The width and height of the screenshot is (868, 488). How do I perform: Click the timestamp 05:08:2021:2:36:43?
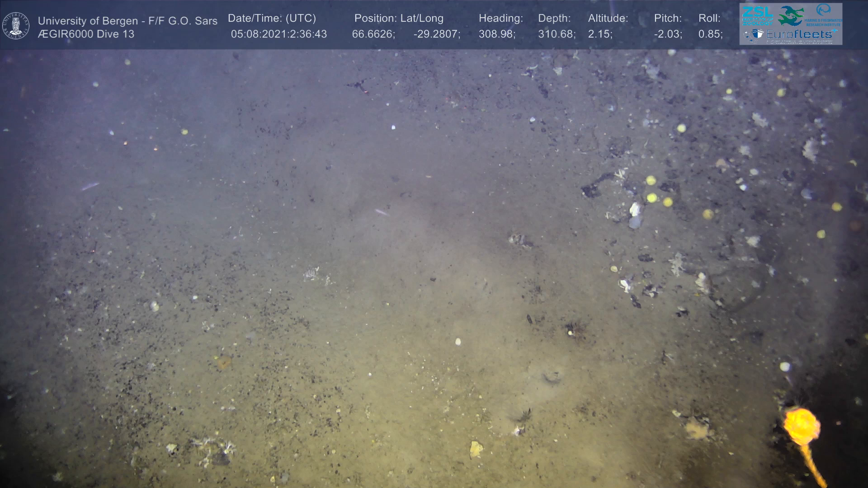click(x=278, y=34)
